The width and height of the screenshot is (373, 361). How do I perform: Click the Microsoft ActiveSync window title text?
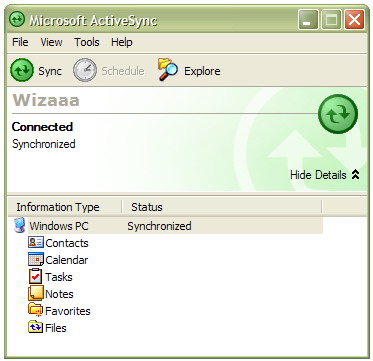coord(93,20)
